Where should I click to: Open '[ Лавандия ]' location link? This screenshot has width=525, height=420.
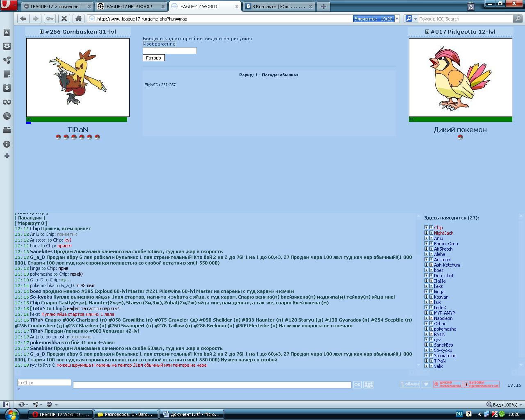tap(30, 218)
